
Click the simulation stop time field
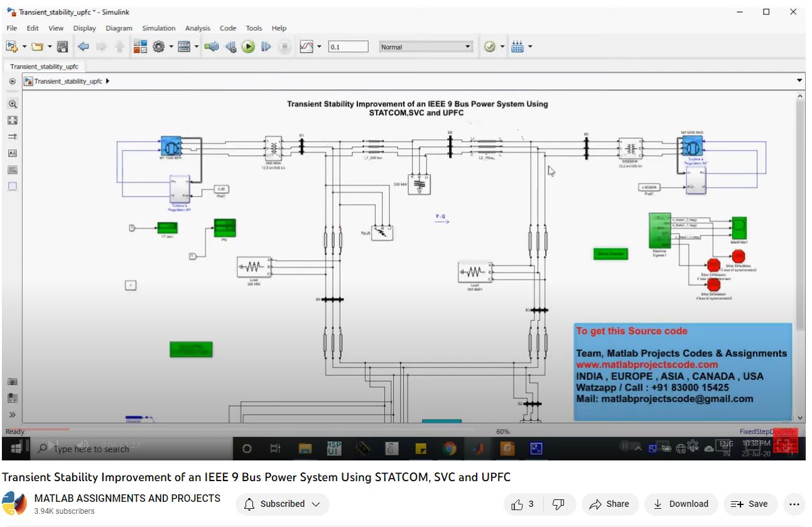[x=348, y=46]
